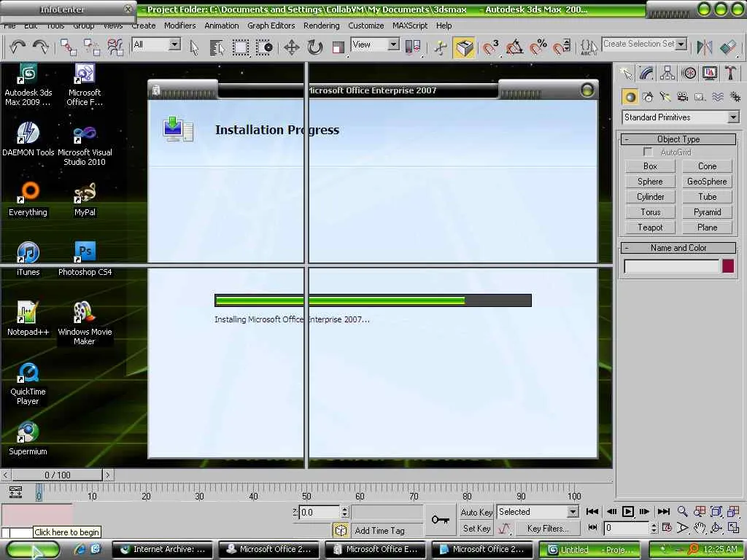Screen dimensions: 747x560
Task: Toggle the Spinner Snap button
Action: (562, 47)
